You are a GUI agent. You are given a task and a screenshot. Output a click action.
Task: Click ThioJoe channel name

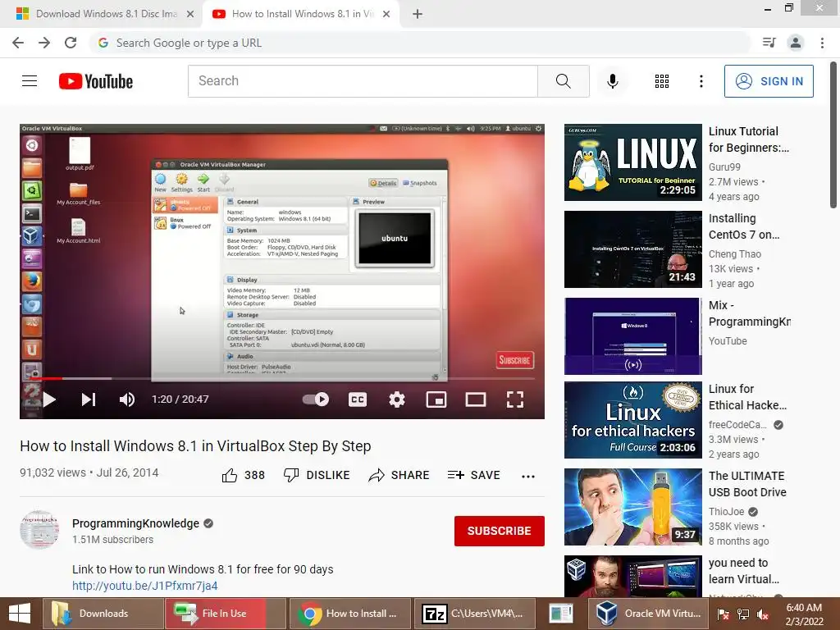727,512
